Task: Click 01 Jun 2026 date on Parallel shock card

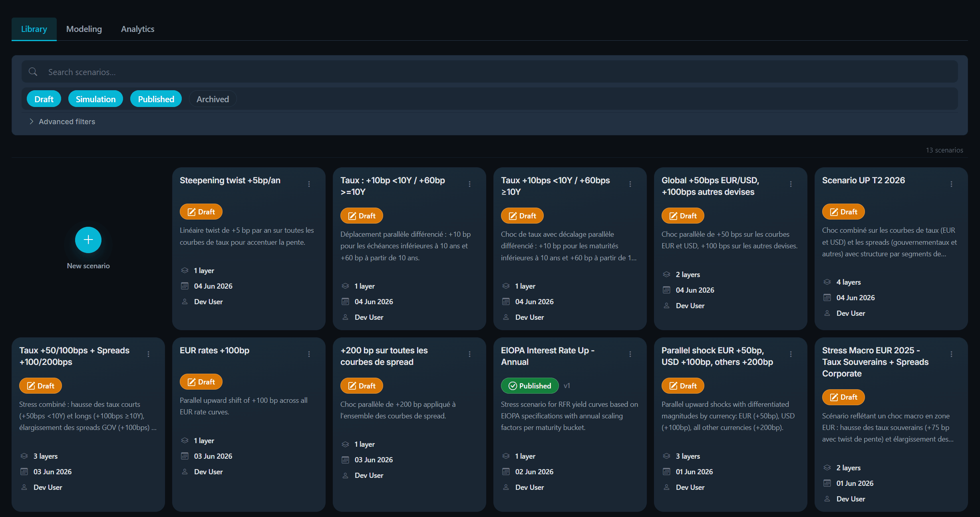Action: coord(694,471)
